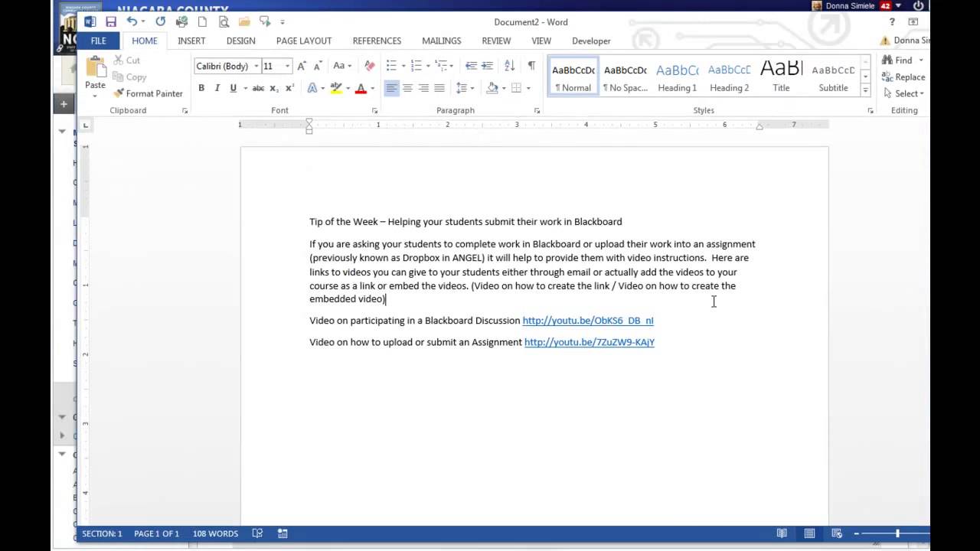980x551 pixels.
Task: Open the borders dropdown arrow
Action: (528, 88)
